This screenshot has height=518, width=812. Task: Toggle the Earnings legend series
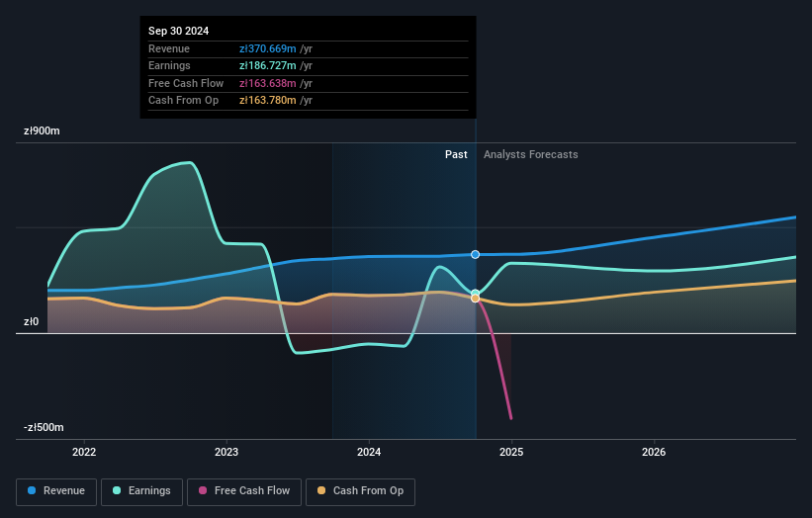141,491
